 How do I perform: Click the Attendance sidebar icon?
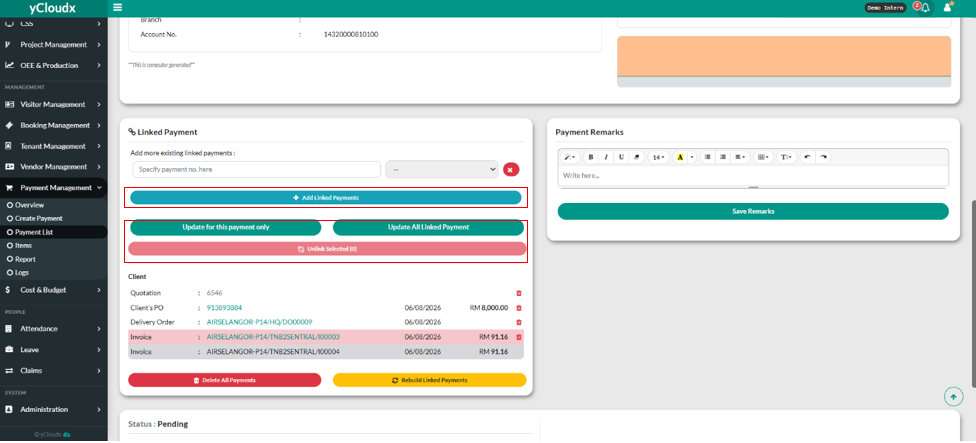(x=9, y=329)
